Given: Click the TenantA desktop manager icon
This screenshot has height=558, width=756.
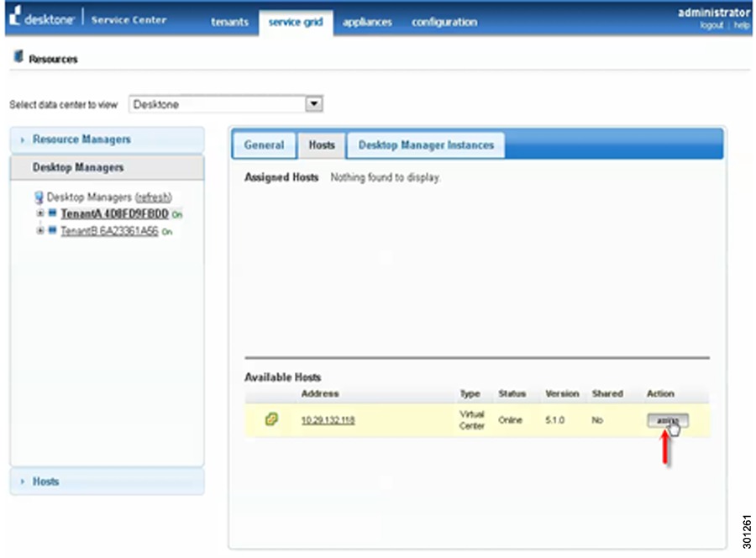Looking at the screenshot, I should pyautogui.click(x=53, y=213).
